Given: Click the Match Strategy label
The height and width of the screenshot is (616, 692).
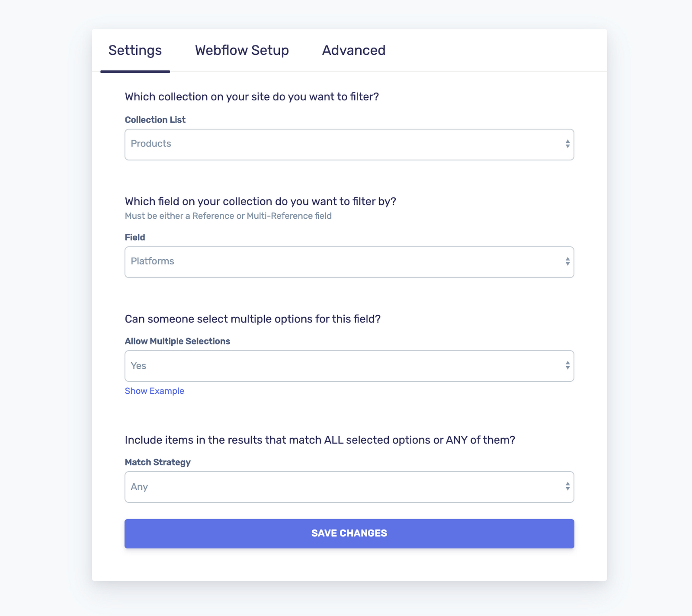Looking at the screenshot, I should pos(157,462).
